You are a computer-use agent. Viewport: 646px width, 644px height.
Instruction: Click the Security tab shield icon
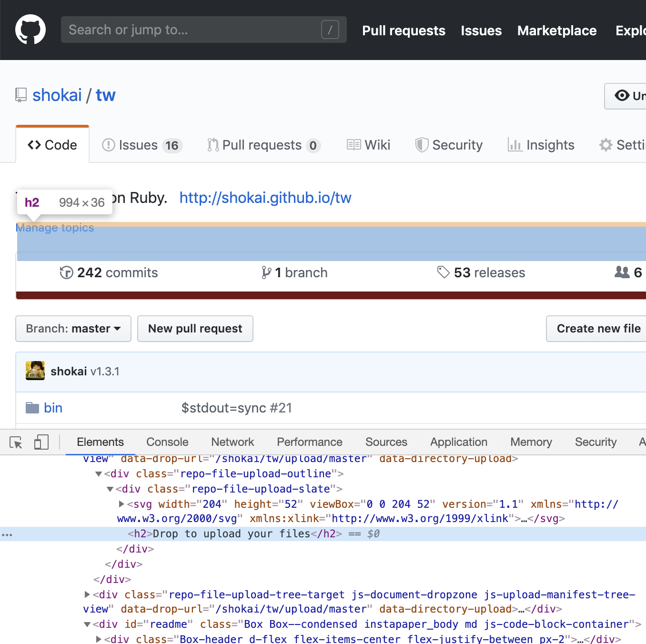point(422,145)
